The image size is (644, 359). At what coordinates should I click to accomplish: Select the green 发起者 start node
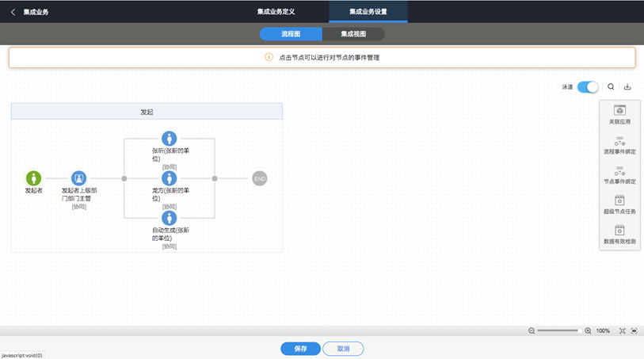[x=34, y=178]
